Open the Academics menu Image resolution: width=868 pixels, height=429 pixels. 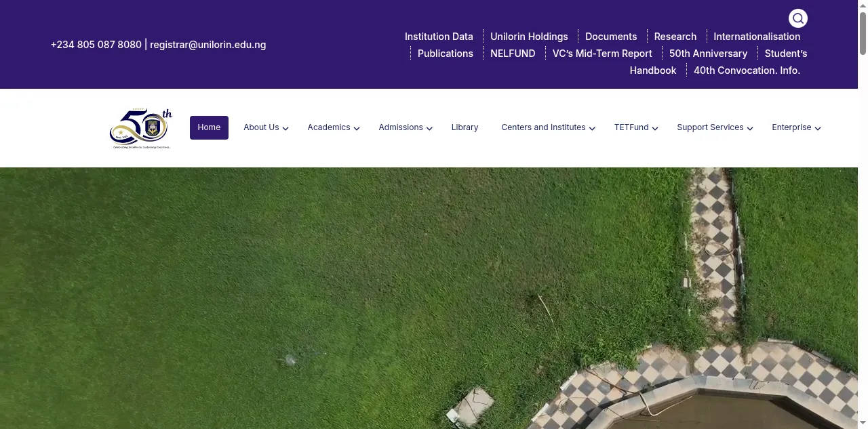(x=329, y=127)
